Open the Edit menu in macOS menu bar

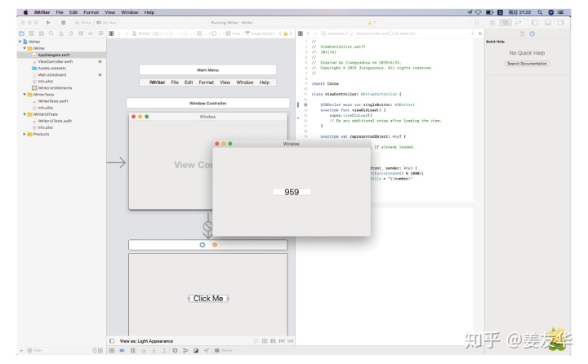pos(73,12)
